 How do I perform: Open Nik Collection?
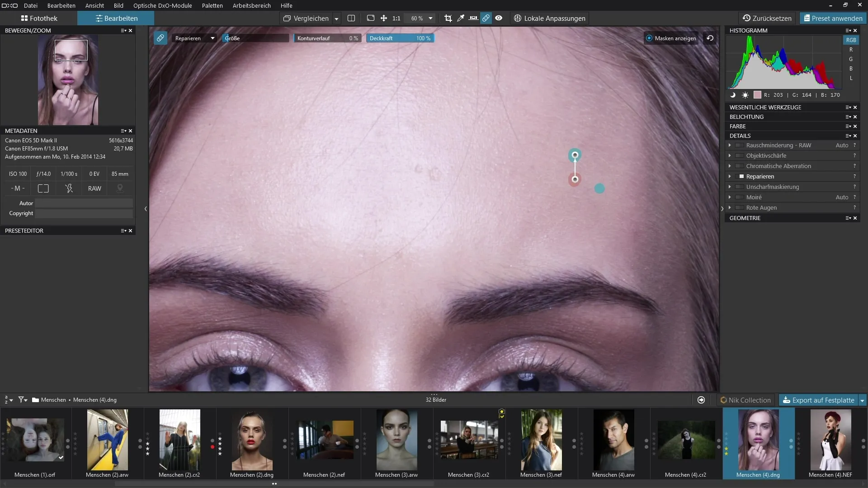(745, 400)
